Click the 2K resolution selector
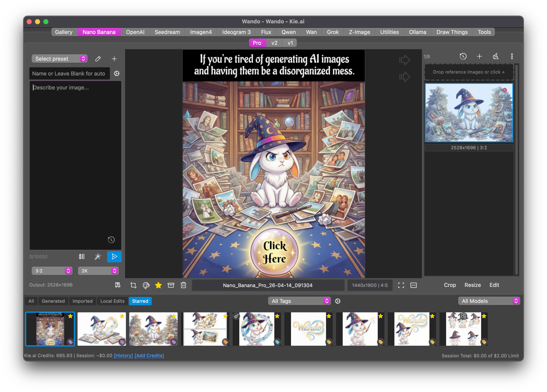The height and width of the screenshot is (392, 547). pyautogui.click(x=98, y=271)
